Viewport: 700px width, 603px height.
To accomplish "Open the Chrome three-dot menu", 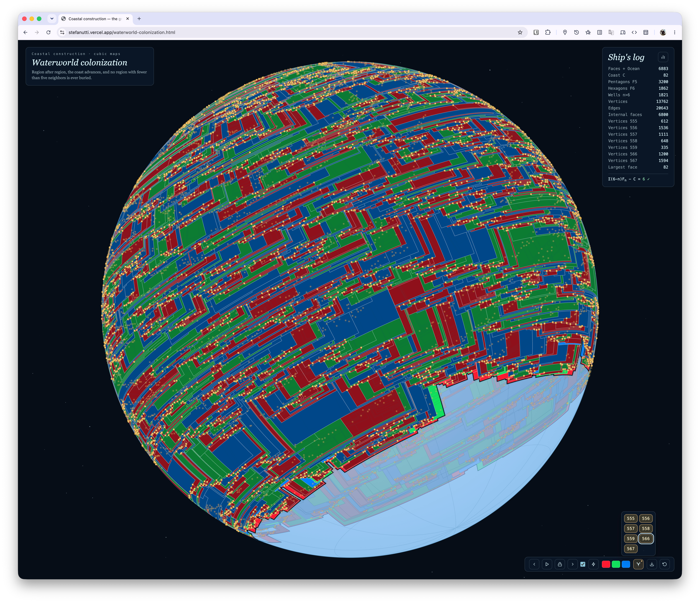I will click(x=675, y=32).
